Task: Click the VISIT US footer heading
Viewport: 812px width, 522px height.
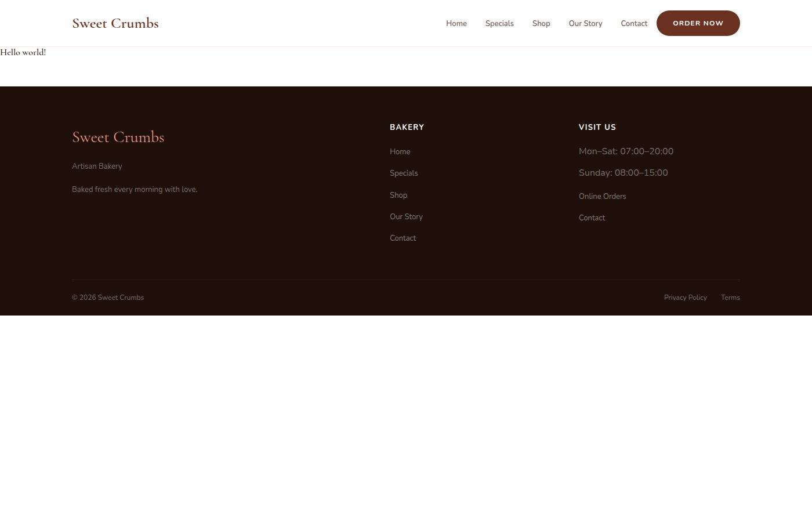Action: pos(597,127)
